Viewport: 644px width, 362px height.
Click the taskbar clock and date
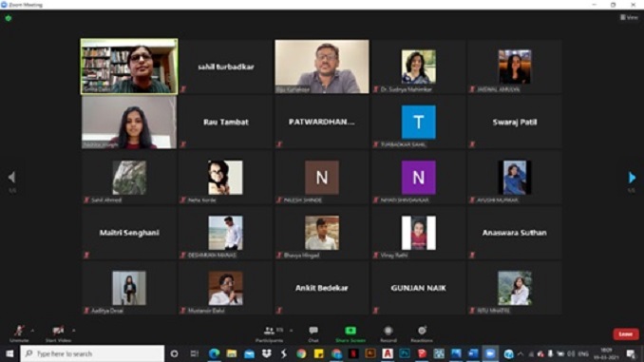click(606, 353)
